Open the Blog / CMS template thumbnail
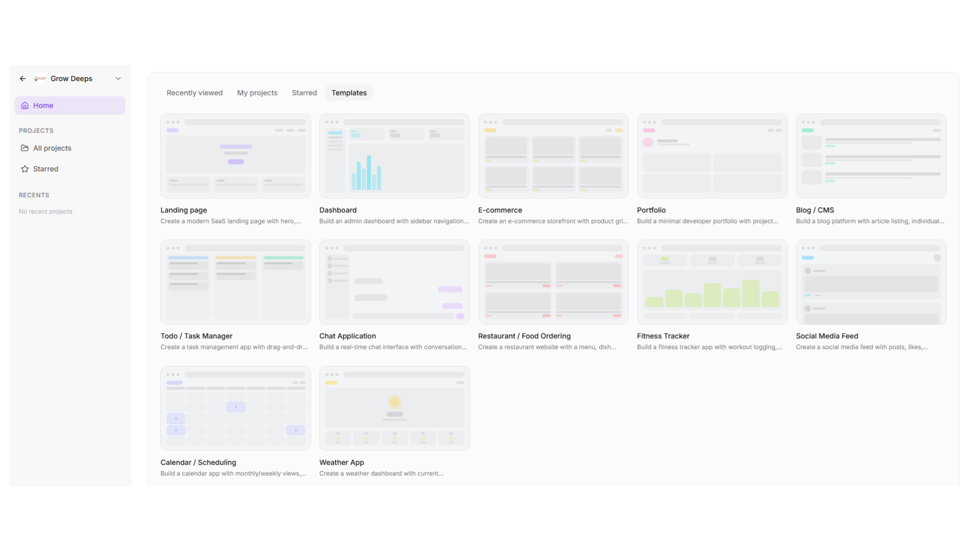Viewport: 980px width, 551px height. pyautogui.click(x=871, y=156)
